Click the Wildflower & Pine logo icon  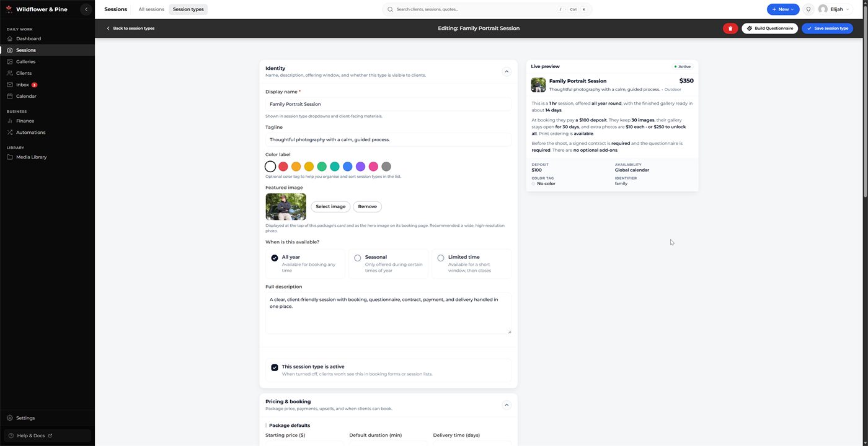(9, 9)
